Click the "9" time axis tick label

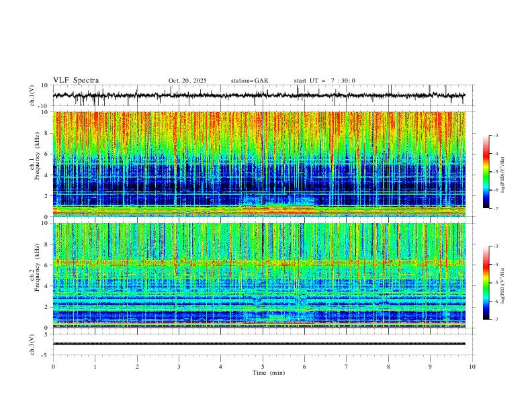click(430, 366)
